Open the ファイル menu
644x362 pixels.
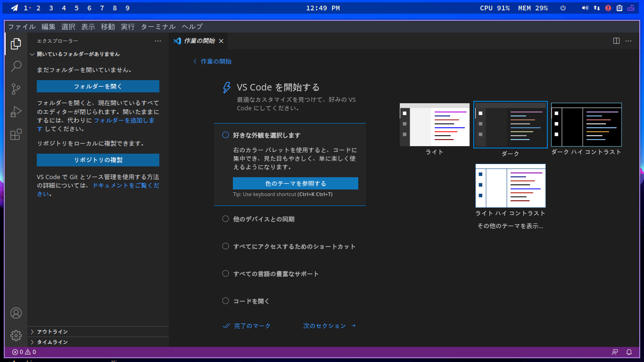[22, 27]
